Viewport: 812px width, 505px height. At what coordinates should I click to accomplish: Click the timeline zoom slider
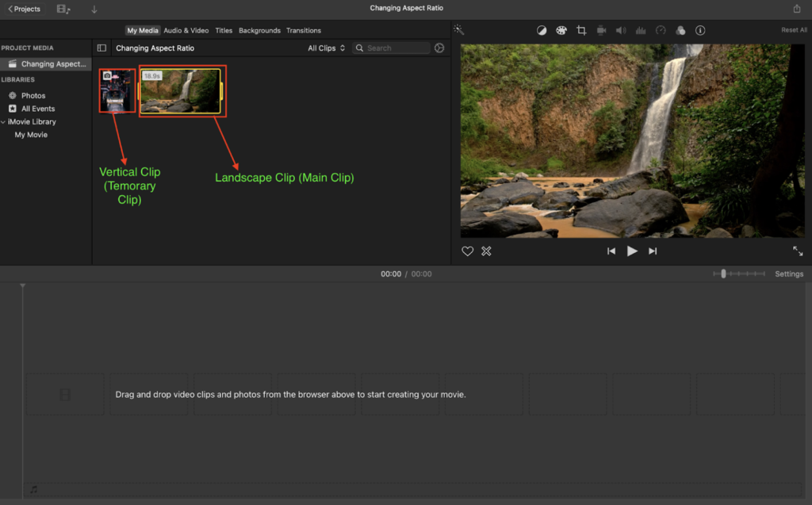coord(723,274)
